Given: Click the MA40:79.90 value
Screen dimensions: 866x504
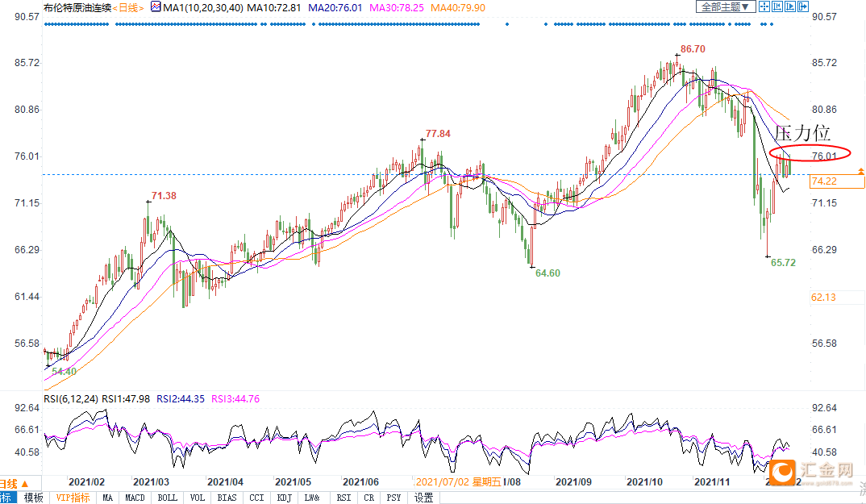Looking at the screenshot, I should [458, 8].
